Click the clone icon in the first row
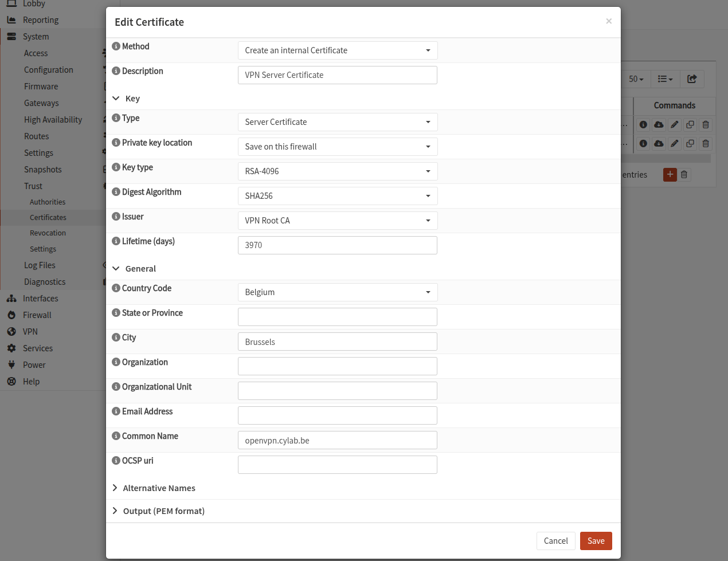This screenshot has width=728, height=561. pos(690,125)
